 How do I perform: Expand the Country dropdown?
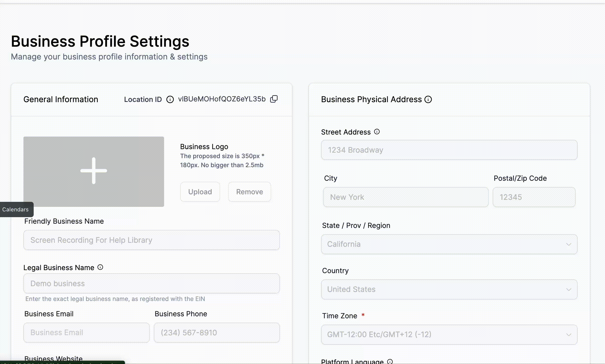pyautogui.click(x=449, y=289)
